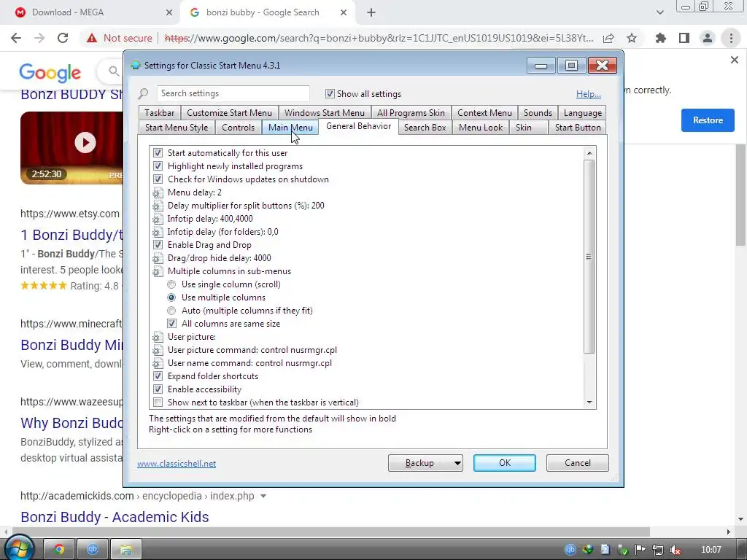The width and height of the screenshot is (747, 560).
Task: Open the Help link
Action: coord(589,94)
